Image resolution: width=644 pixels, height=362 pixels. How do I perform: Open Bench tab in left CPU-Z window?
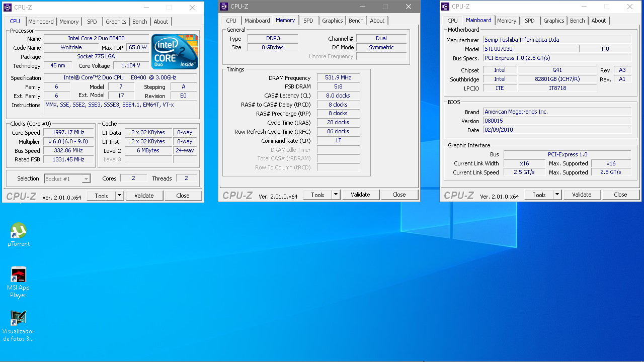140,22
